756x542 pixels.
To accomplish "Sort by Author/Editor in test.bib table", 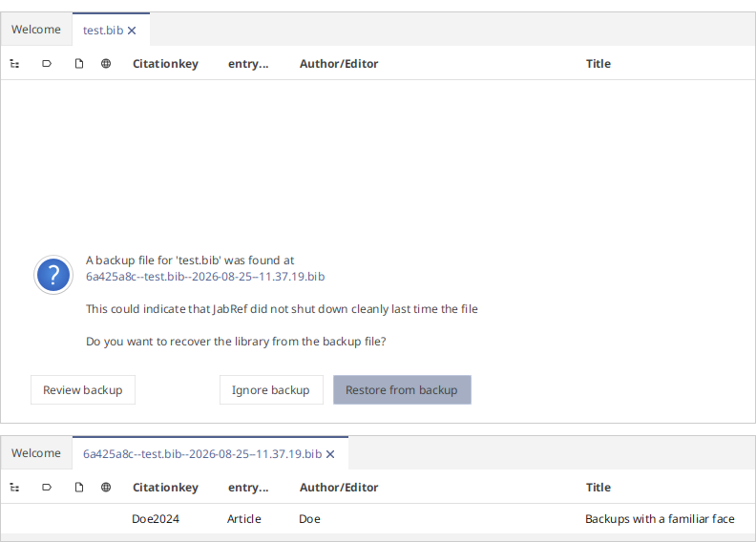I will coord(339,64).
